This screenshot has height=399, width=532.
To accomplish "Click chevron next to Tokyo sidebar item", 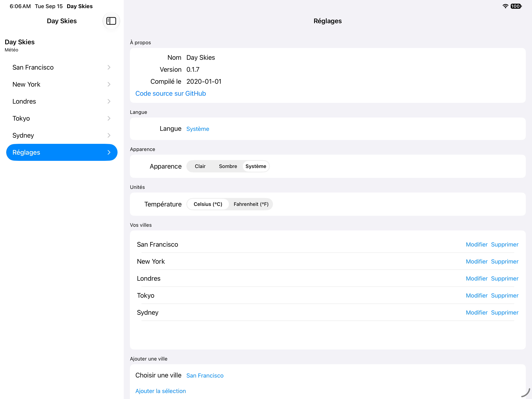I will tap(109, 118).
